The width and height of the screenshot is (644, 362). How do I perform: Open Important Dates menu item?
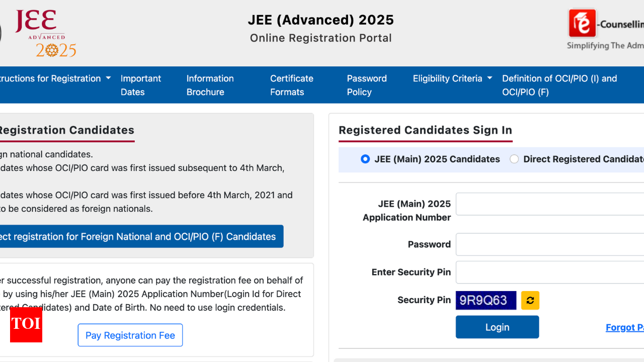click(140, 85)
